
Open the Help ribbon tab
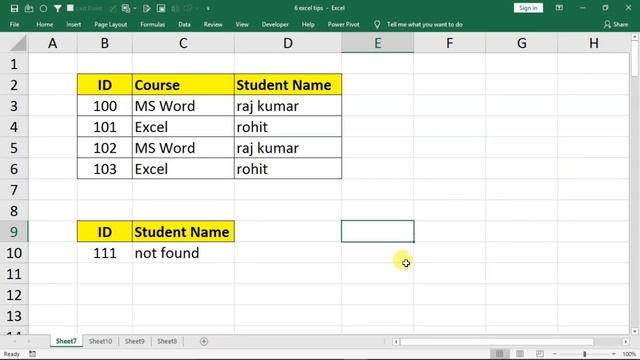click(x=308, y=24)
